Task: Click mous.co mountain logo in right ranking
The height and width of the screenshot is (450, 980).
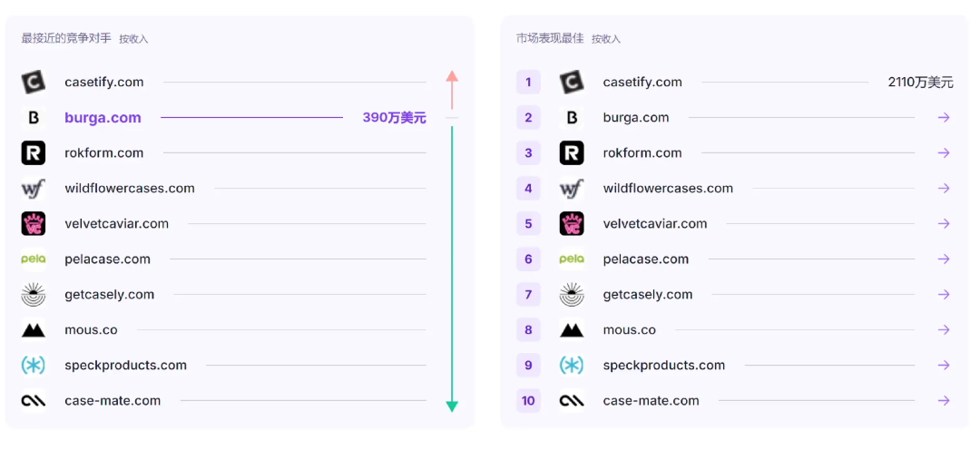Action: [x=572, y=330]
